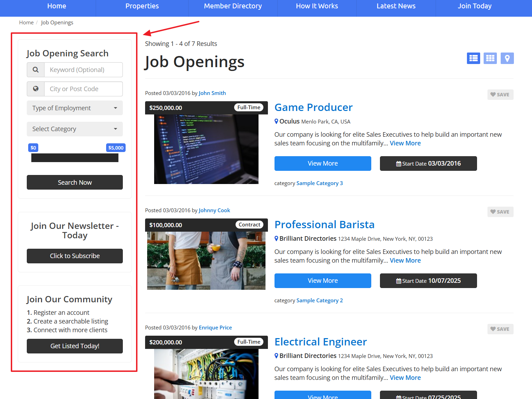Click the location pin in Electrical Engineer listing
Viewport: 532px width, 399px height.
(276, 356)
